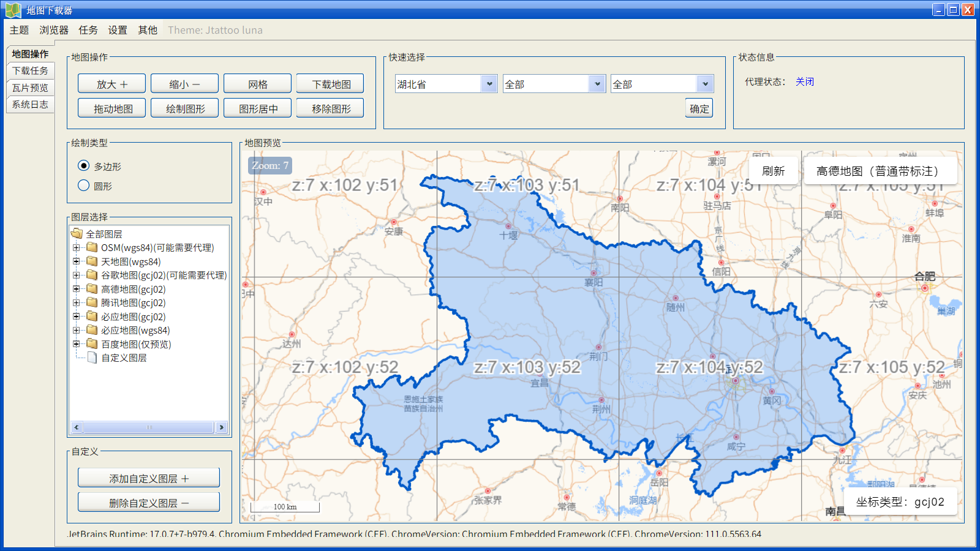Expand the 天地图(wgs84) tree node
This screenshot has width=980, height=551.
[x=77, y=261]
